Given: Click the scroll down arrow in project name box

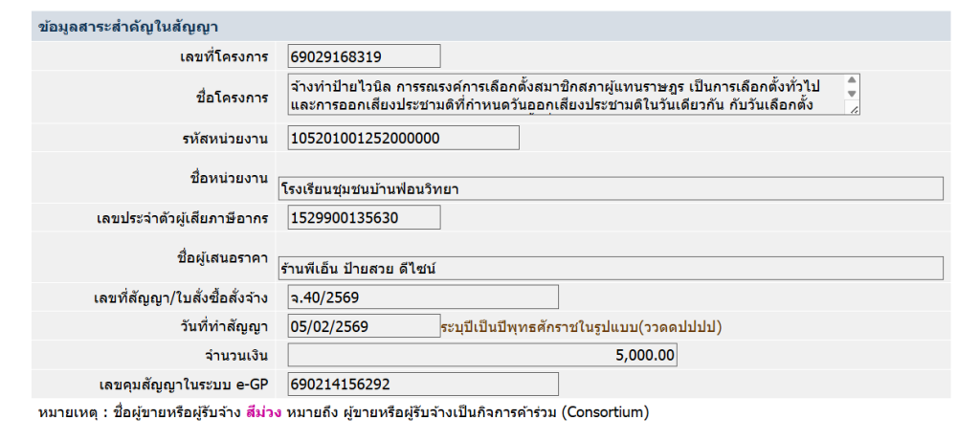Looking at the screenshot, I should point(851,94).
